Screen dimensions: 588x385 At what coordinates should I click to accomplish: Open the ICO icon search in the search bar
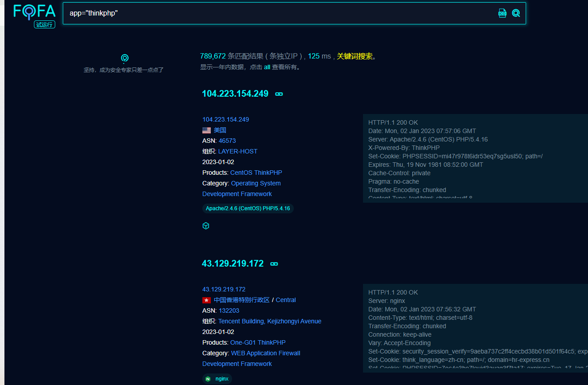[x=502, y=13]
